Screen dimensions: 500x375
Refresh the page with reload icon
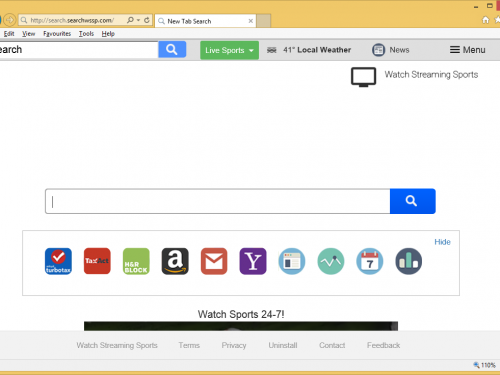(x=147, y=20)
